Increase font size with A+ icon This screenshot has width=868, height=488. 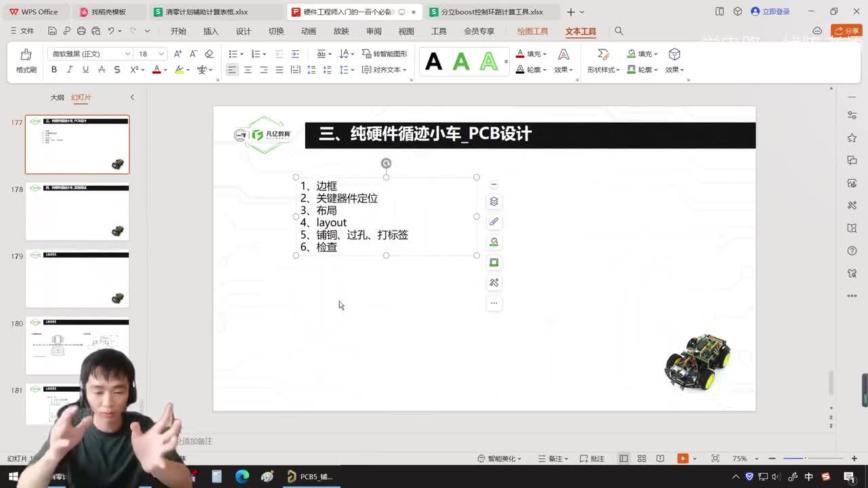[x=178, y=54]
